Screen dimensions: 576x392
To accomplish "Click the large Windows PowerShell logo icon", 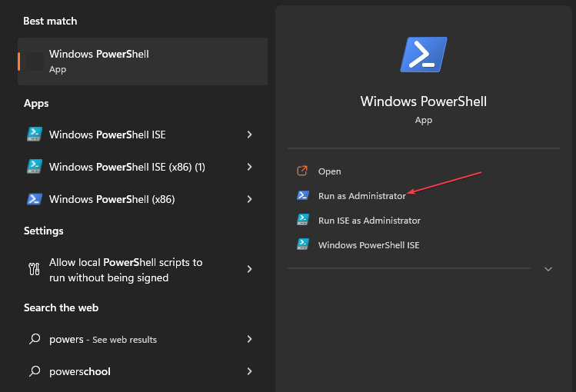I will 424,55.
